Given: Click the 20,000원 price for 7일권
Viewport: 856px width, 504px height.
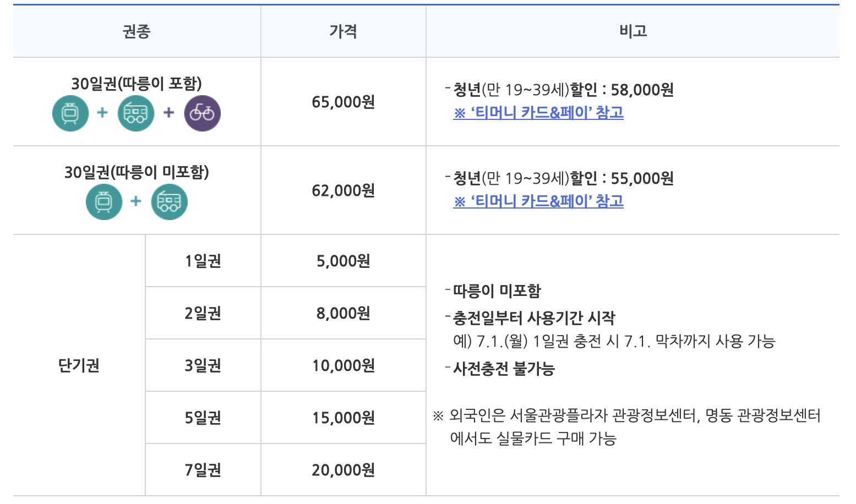Looking at the screenshot, I should (343, 470).
